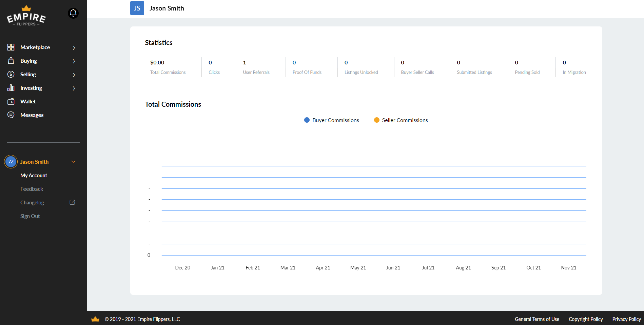The image size is (644, 325).
Task: Click the Buyer Commissions legend label
Action: [x=336, y=120]
